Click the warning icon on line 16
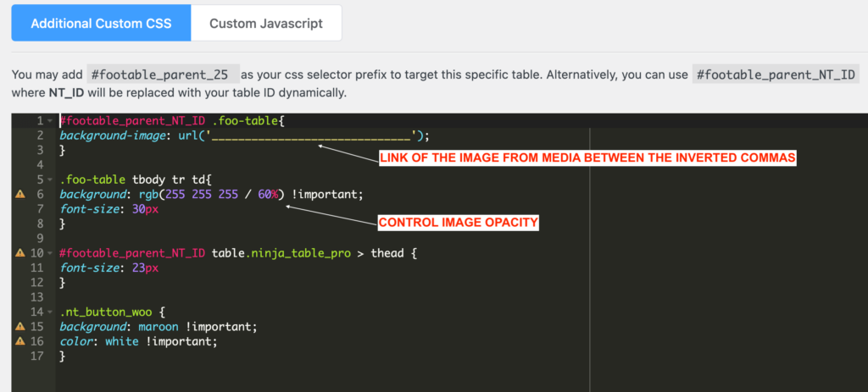 tap(20, 341)
